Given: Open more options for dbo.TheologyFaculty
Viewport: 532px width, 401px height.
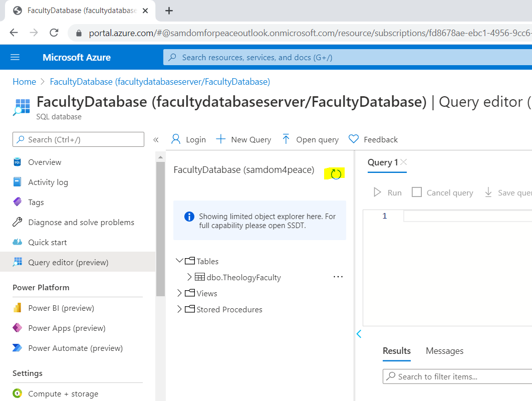Looking at the screenshot, I should pos(338,277).
